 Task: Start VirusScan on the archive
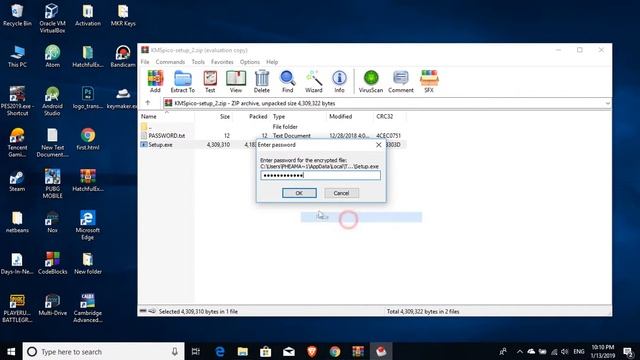pos(371,81)
